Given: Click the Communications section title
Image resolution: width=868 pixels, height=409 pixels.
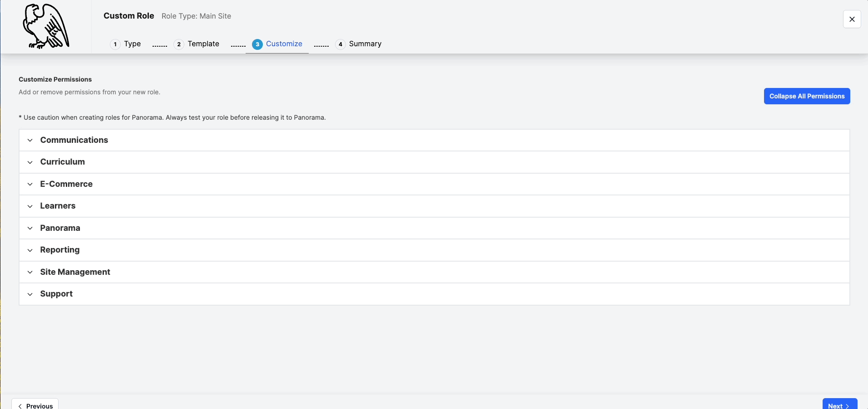Looking at the screenshot, I should pos(74,140).
